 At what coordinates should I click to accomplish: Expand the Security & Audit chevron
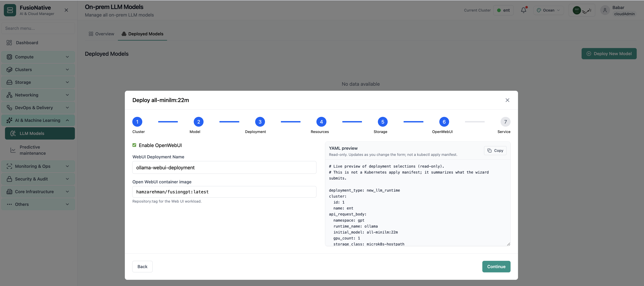click(67, 179)
